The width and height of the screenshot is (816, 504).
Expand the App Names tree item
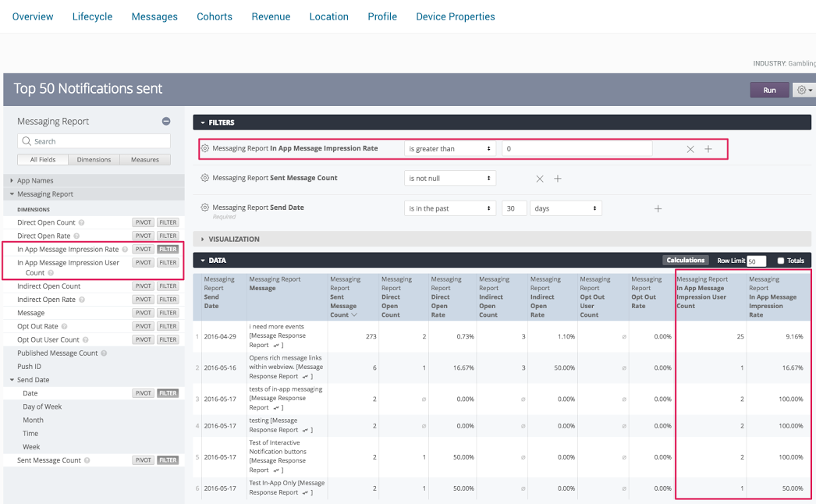tap(35, 181)
